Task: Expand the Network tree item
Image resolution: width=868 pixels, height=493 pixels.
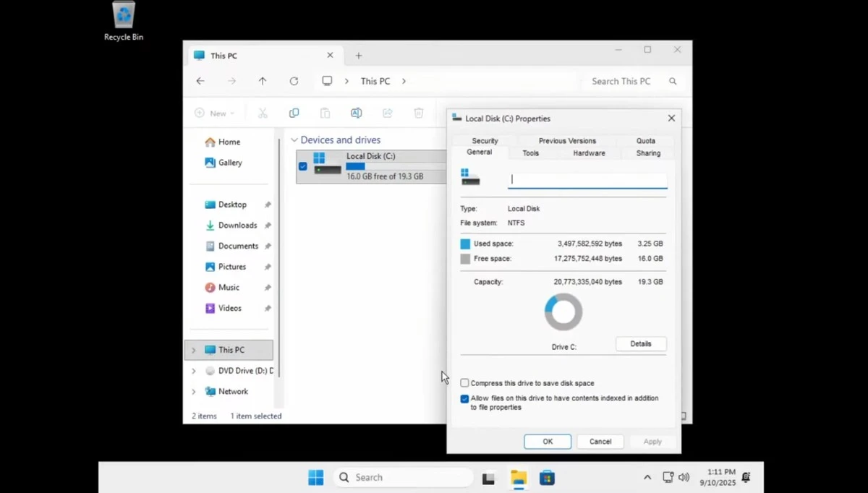Action: (192, 391)
